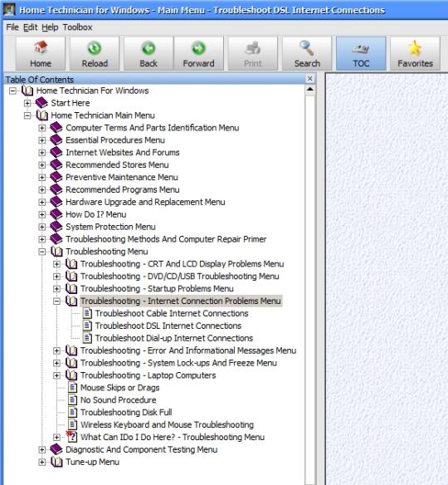The width and height of the screenshot is (448, 485).
Task: Open the Toolbox menu
Action: 77,27
